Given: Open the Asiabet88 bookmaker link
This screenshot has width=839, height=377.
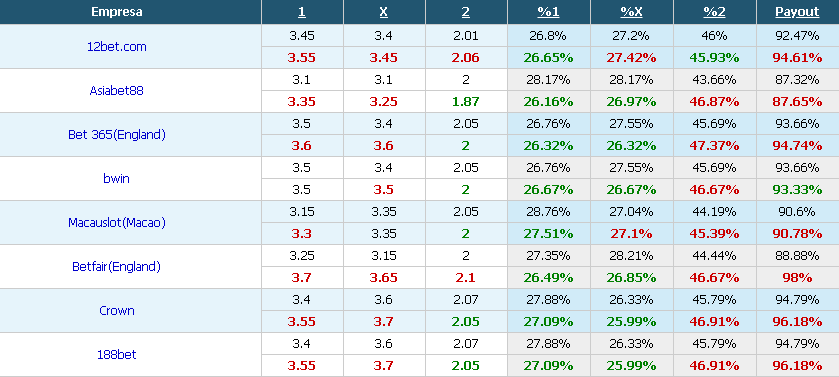Looking at the screenshot, I should 117,90.
